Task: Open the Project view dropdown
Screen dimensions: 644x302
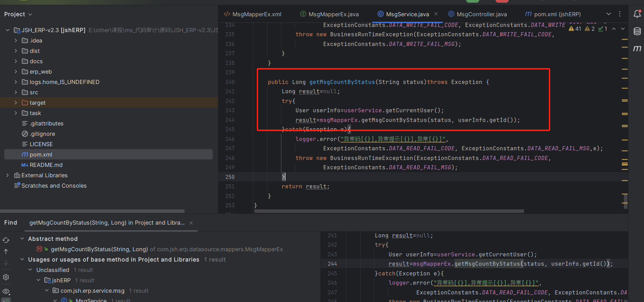Action: [x=18, y=14]
